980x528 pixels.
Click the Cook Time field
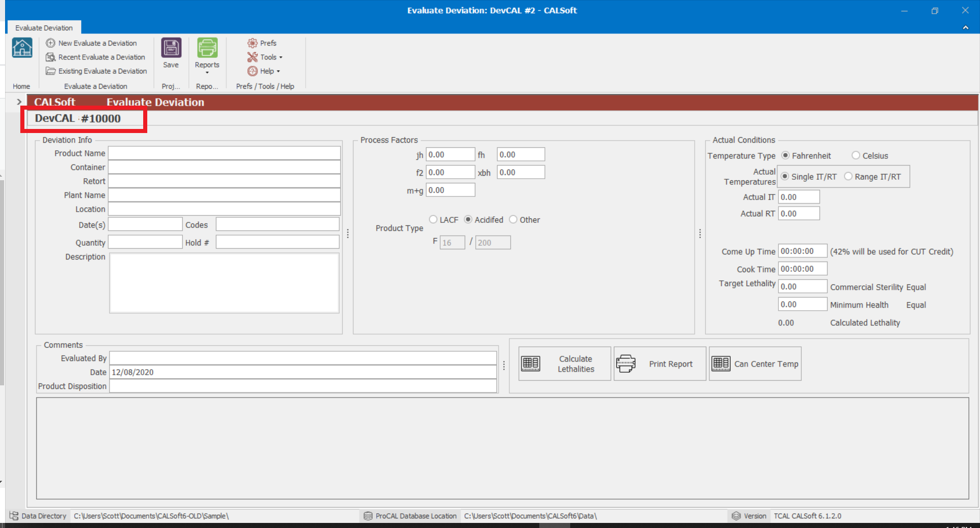coord(803,269)
